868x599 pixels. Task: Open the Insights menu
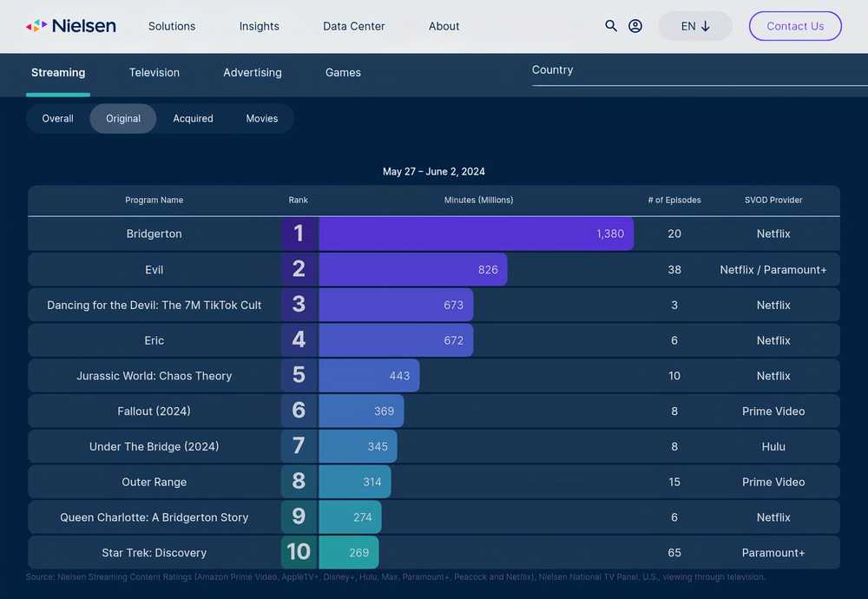click(x=259, y=26)
